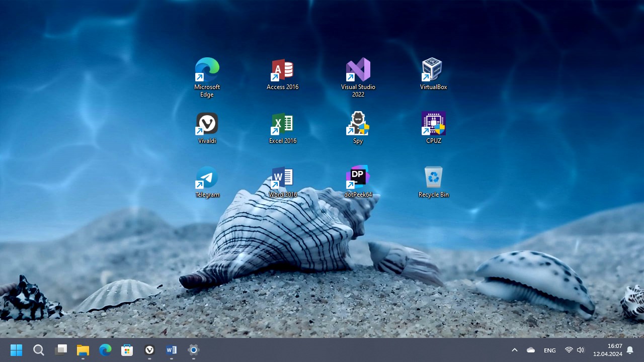Click the volume speaker tray icon
This screenshot has width=644, height=362.
click(x=581, y=350)
